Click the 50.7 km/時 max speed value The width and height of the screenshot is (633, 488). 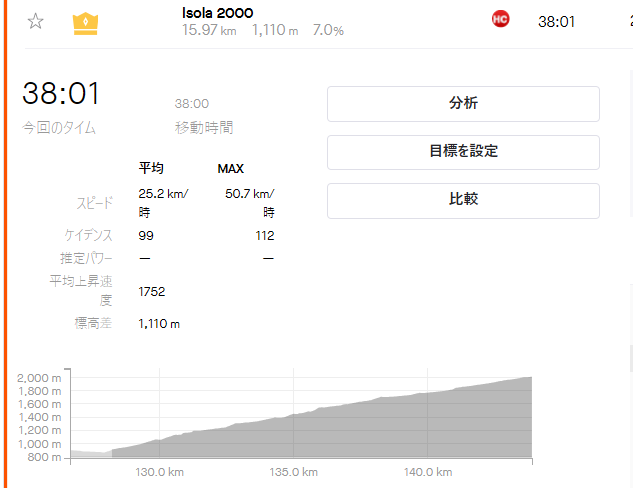click(250, 201)
